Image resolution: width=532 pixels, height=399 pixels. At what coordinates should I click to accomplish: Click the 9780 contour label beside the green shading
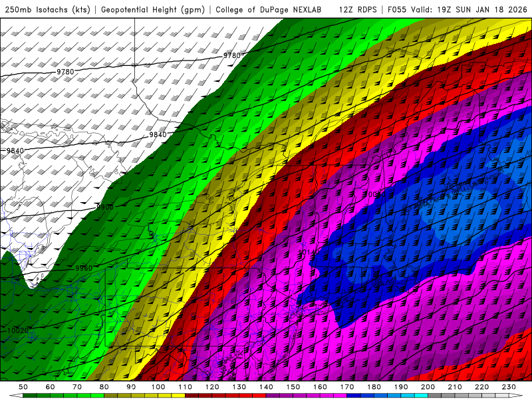point(231,55)
